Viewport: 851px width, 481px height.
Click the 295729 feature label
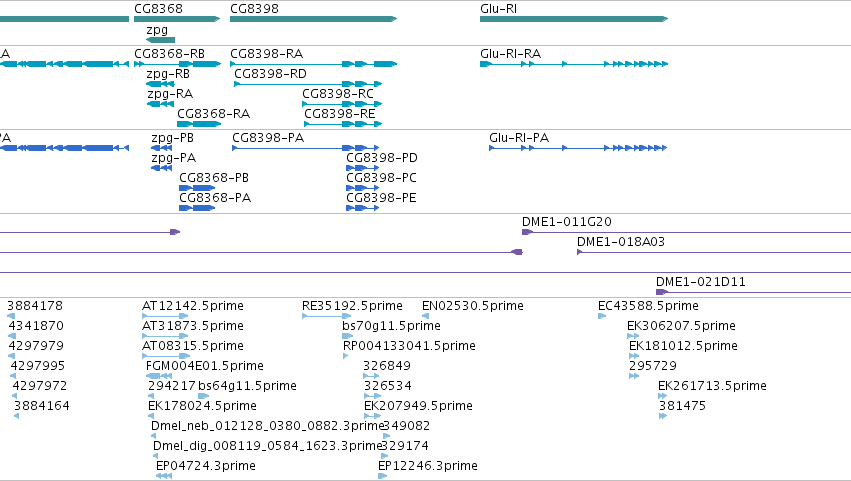point(653,366)
